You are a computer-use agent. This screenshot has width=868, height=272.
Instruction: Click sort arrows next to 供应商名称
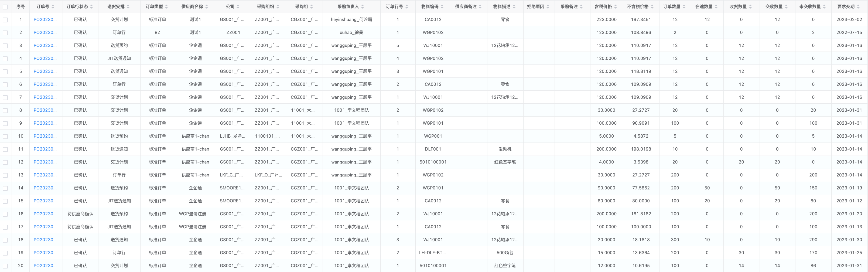coord(207,7)
